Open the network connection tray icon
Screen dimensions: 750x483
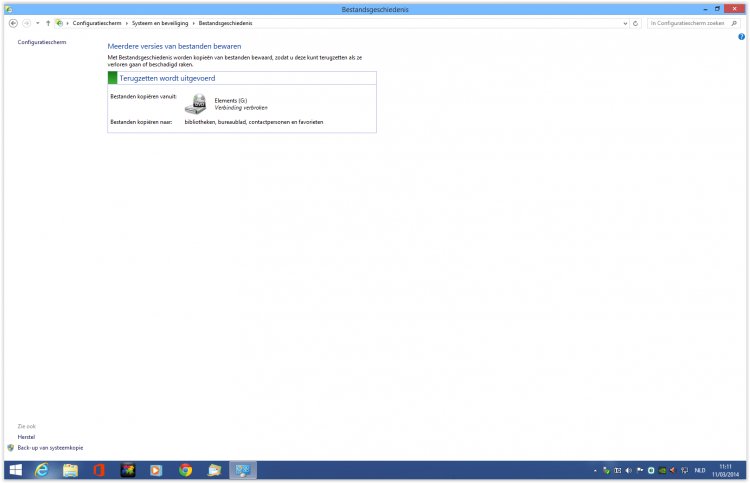click(x=684, y=471)
